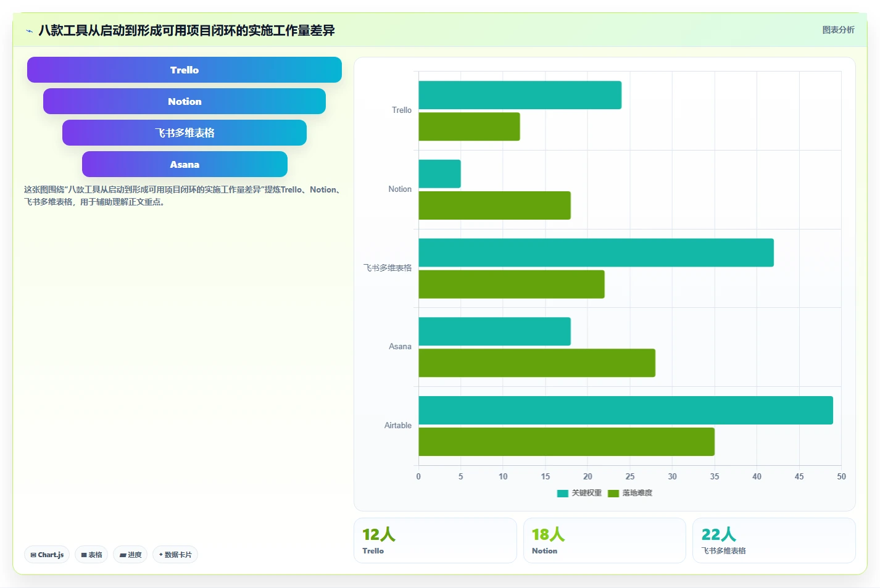Click Asana's teal 关键权重 bar
The width and height of the screenshot is (880, 588).
[x=495, y=331]
